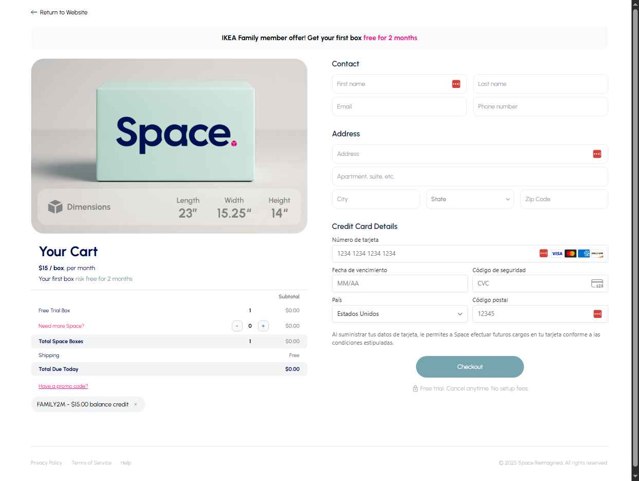This screenshot has width=639, height=481.
Task: Click the Checkout button
Action: (x=469, y=367)
